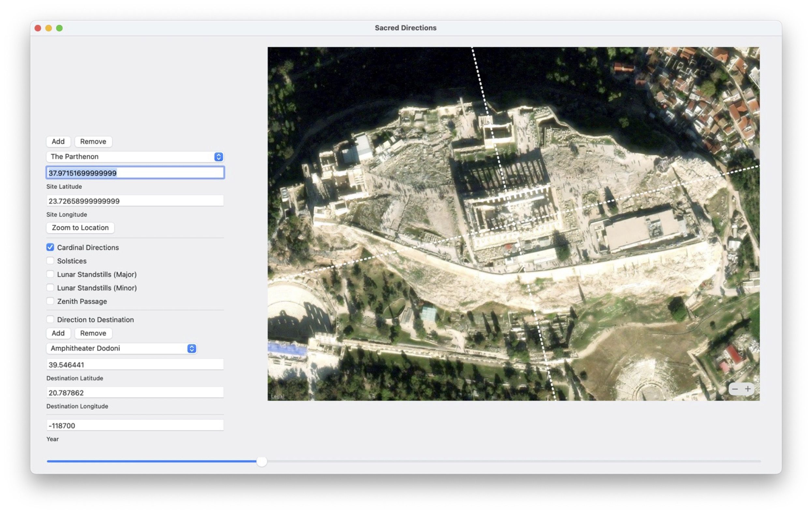
Task: Click the site Add button above The Parthenon
Action: (x=58, y=141)
